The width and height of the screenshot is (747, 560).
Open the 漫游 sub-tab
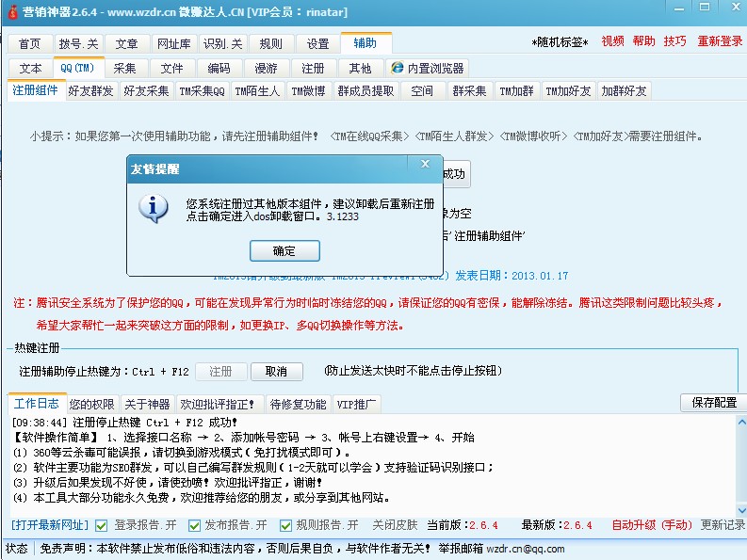267,68
